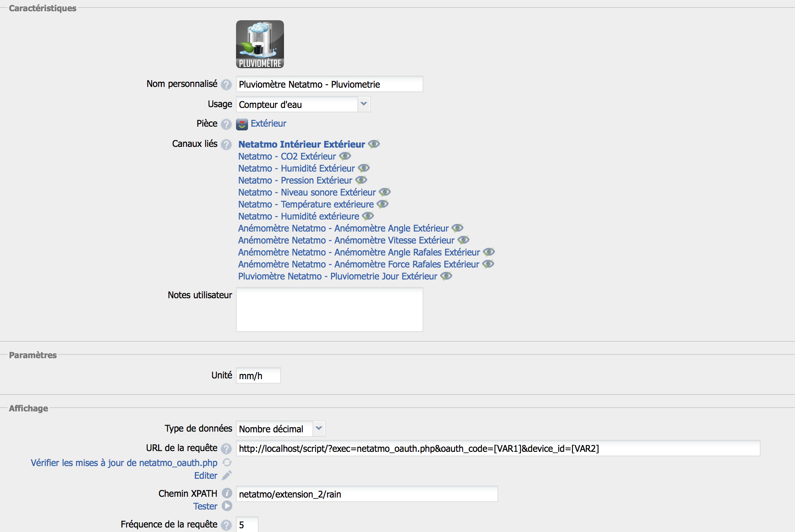The height and width of the screenshot is (532, 795).
Task: Toggle eye for Niveau sonore Extérieur
Action: click(385, 192)
